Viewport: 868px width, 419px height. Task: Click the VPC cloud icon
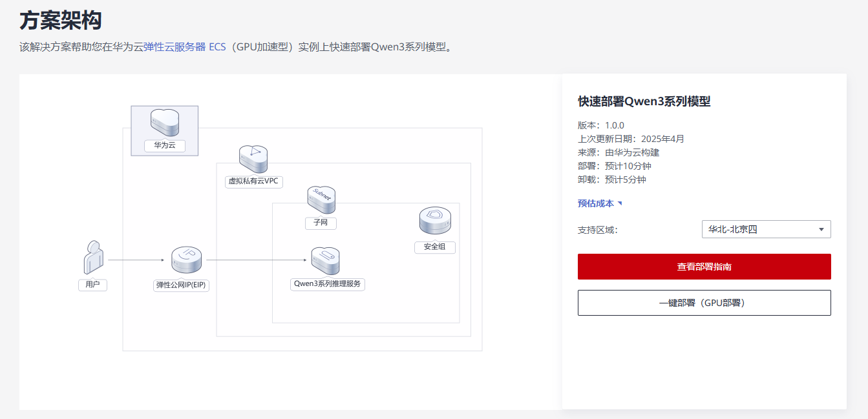[253, 159]
